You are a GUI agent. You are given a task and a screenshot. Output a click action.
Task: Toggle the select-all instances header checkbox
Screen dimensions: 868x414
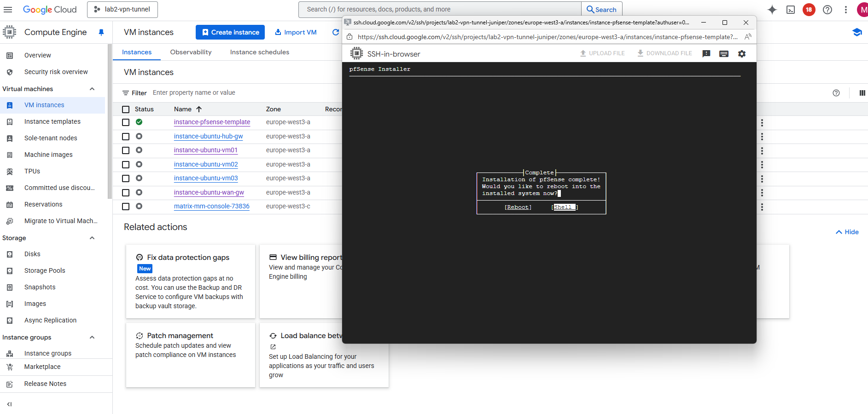click(126, 109)
